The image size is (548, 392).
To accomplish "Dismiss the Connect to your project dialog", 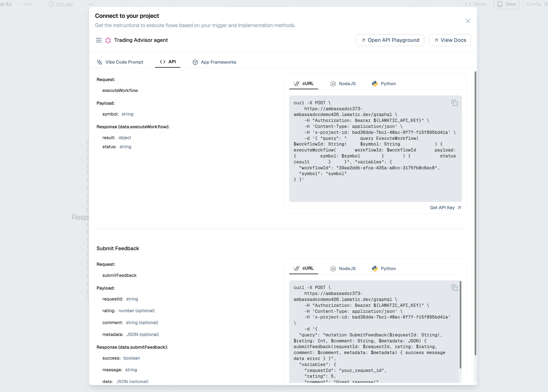I will pyautogui.click(x=468, y=21).
